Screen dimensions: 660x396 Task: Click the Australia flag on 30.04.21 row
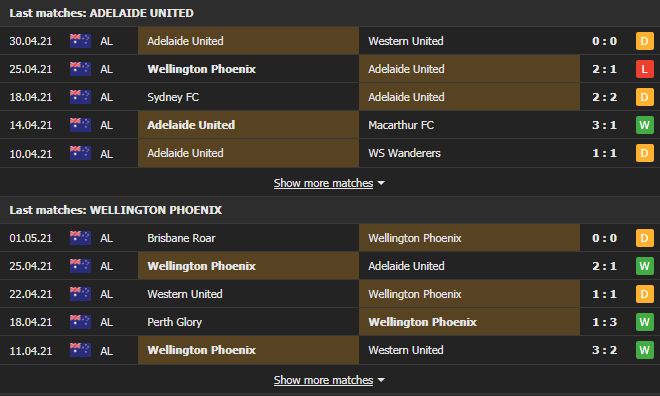[x=80, y=41]
